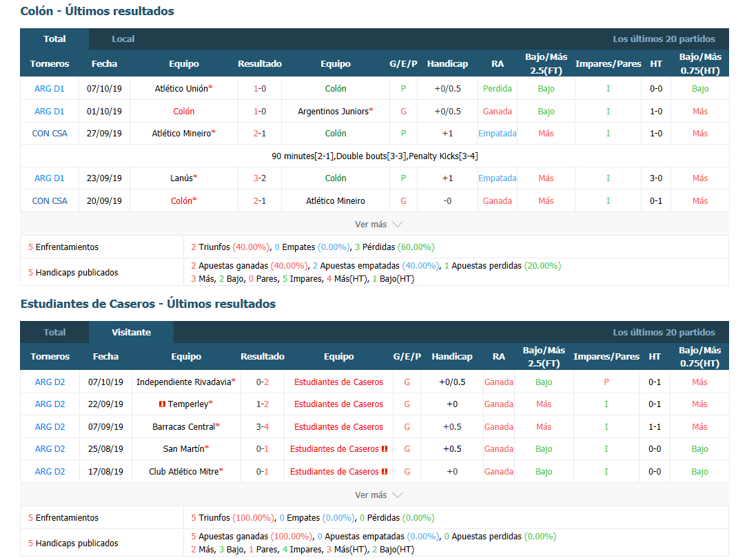Click Colón team in 01/10/19 row

pyautogui.click(x=183, y=111)
